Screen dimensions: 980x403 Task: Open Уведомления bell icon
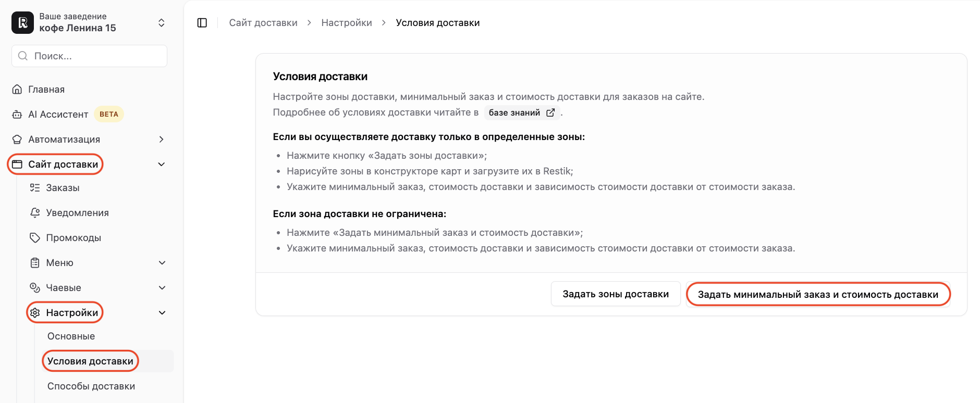(x=35, y=213)
